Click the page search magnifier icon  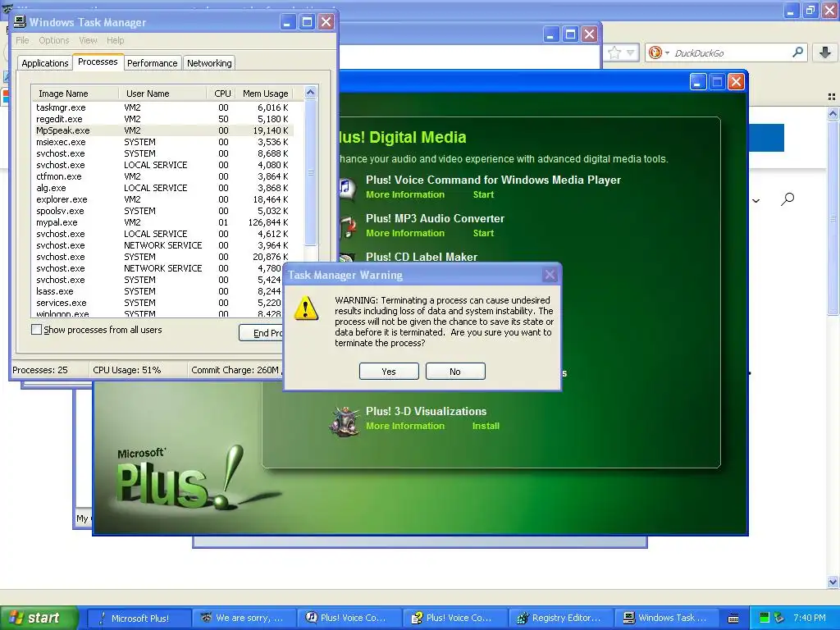pyautogui.click(x=787, y=199)
